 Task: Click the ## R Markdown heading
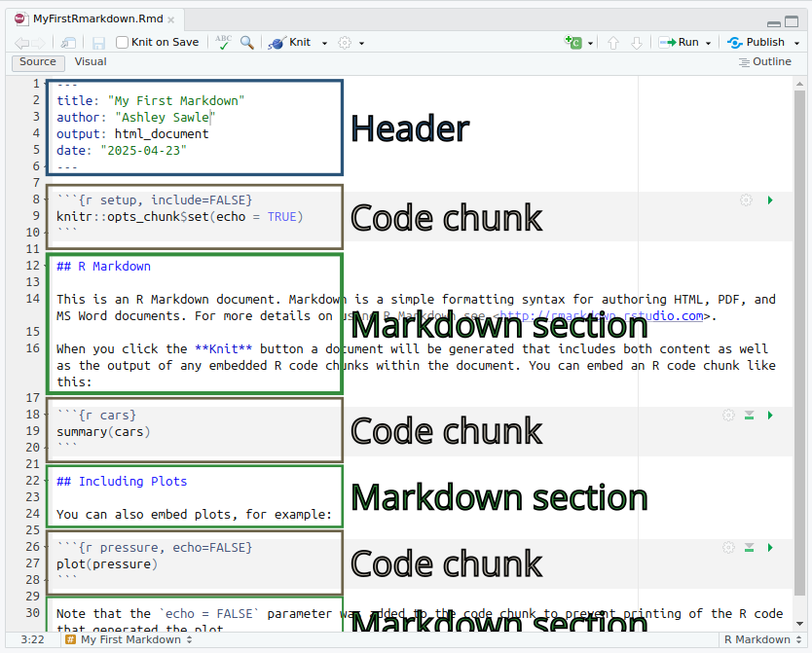pyautogui.click(x=103, y=266)
